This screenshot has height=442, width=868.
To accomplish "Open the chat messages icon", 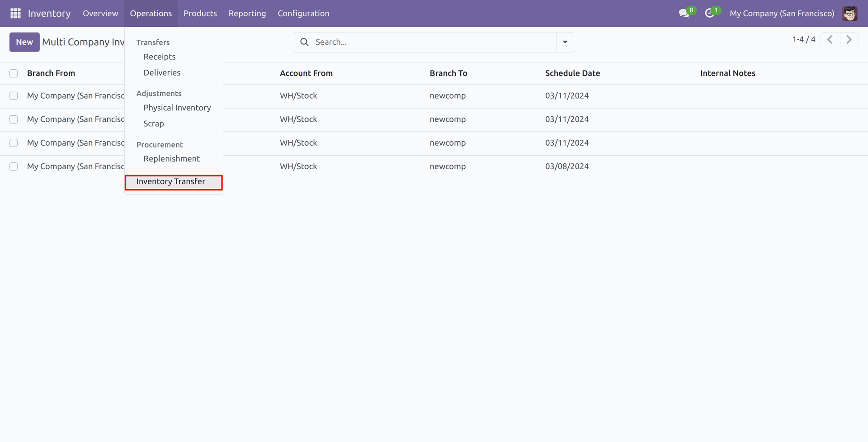I will [684, 14].
